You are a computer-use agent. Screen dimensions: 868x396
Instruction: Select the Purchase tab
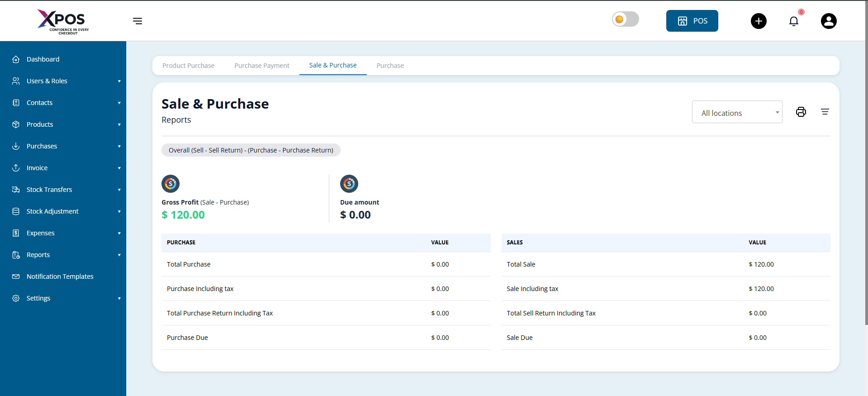click(390, 66)
